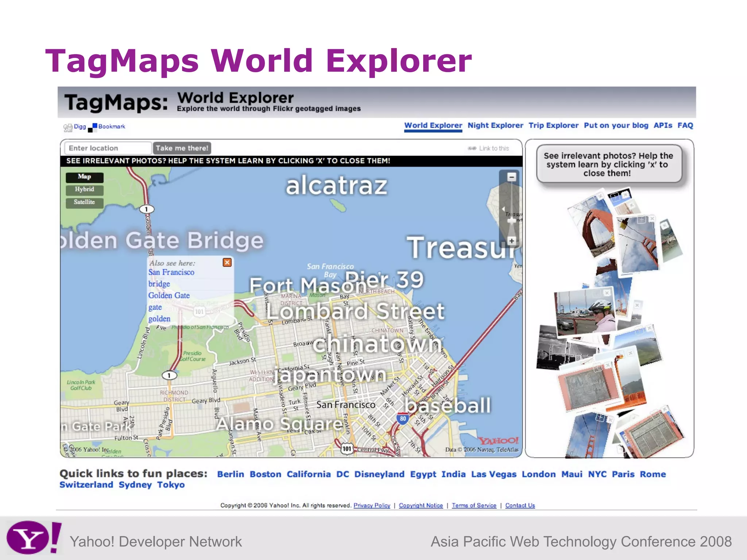
Task: Go to Berlin quick link
Action: 231,474
